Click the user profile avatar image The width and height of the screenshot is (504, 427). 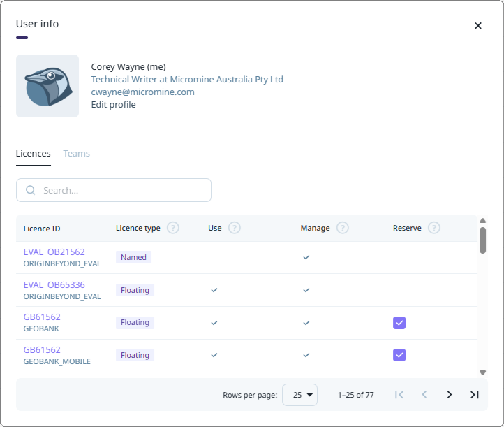47,86
